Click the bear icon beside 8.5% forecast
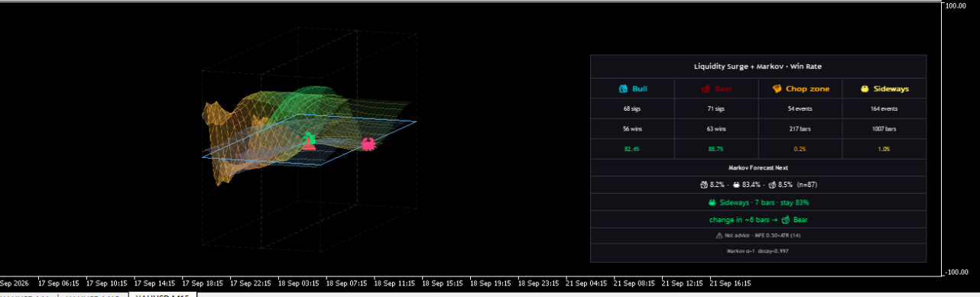The width and height of the screenshot is (980, 297). pos(772,184)
